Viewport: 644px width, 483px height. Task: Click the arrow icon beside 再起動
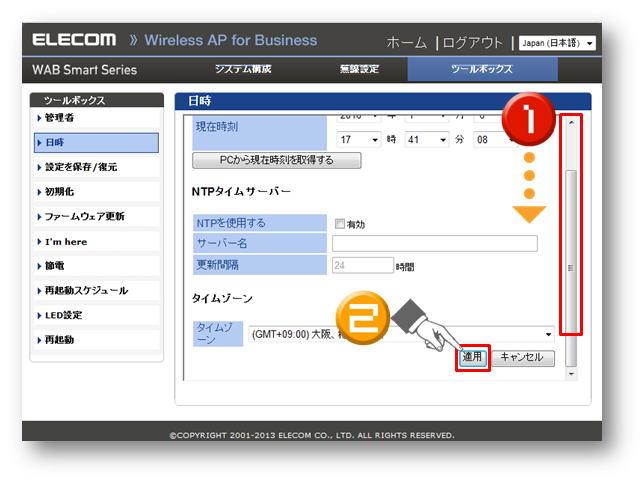click(x=39, y=340)
